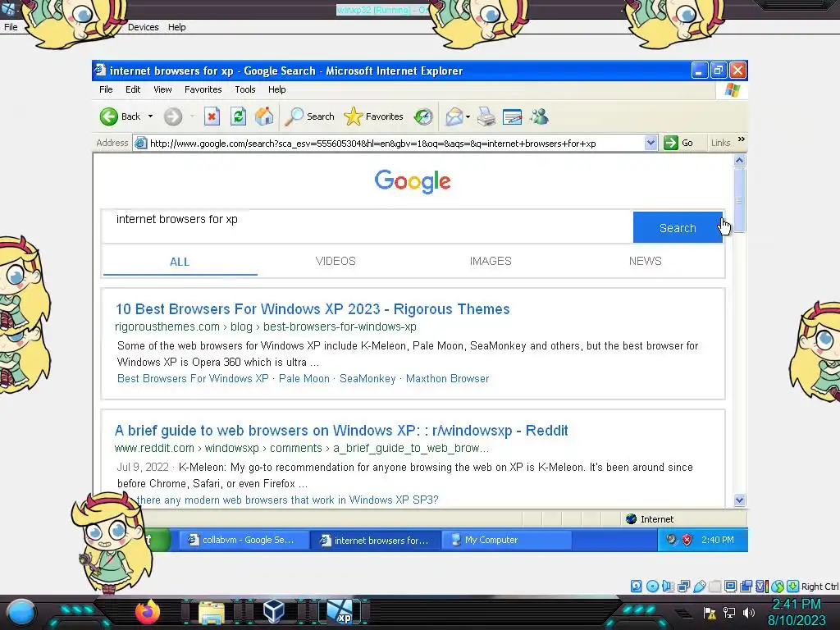Click the XP security shield tray icon
This screenshot has width=840, height=630.
pyautogui.click(x=687, y=540)
